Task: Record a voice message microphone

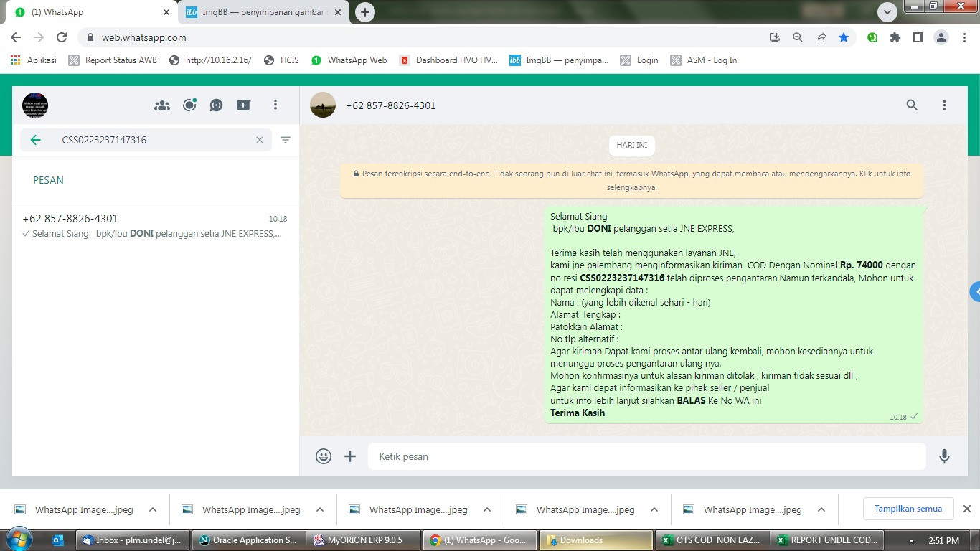Action: (x=945, y=456)
